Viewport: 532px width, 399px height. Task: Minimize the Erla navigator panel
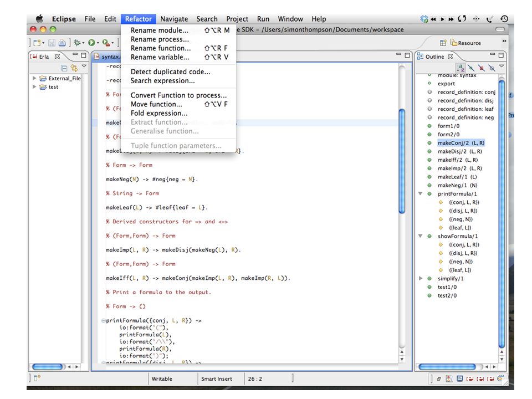click(x=75, y=54)
